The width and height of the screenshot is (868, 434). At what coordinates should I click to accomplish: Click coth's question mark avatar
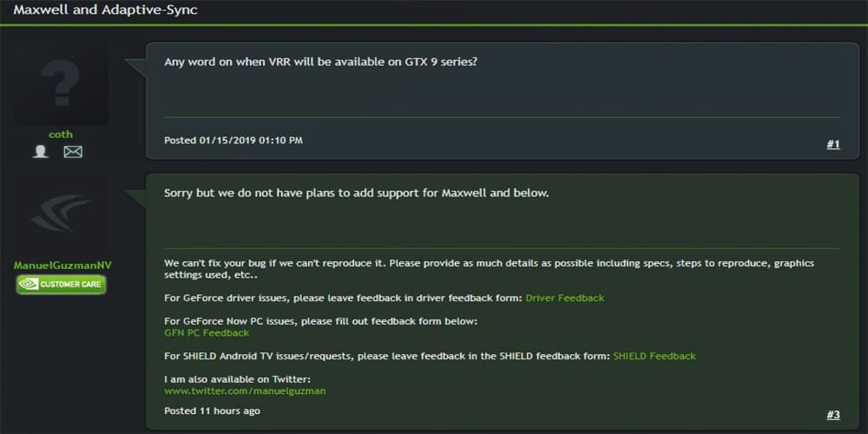[x=61, y=84]
